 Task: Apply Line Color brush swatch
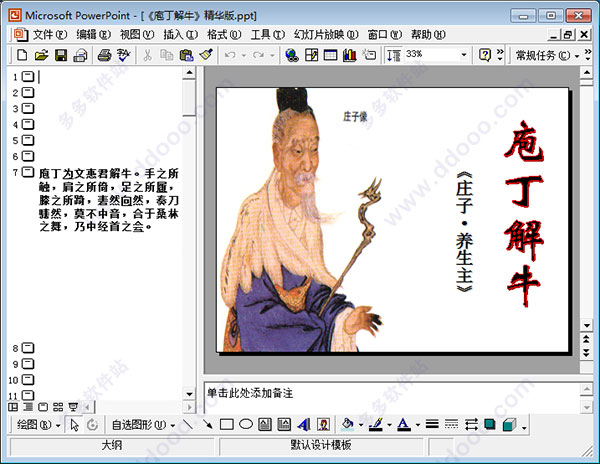(376, 424)
